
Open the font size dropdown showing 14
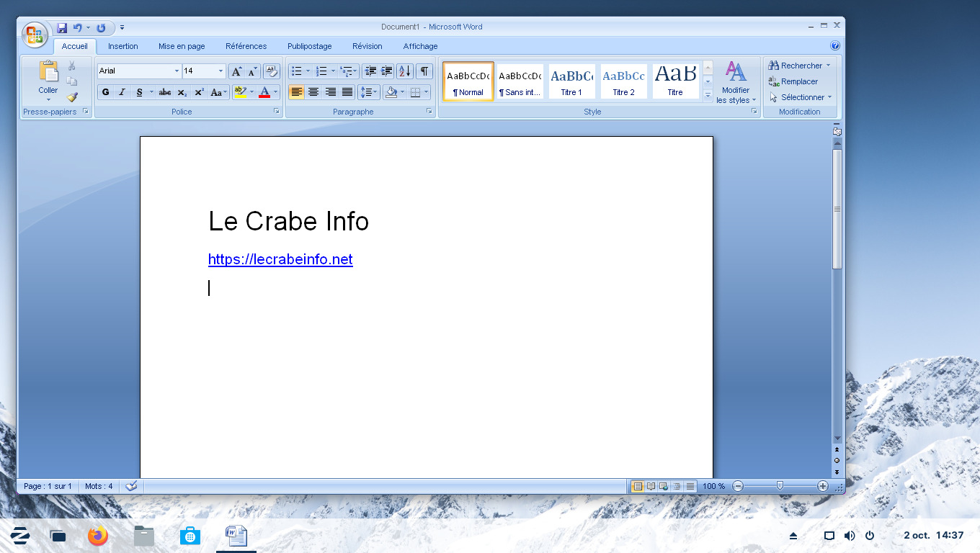220,71
